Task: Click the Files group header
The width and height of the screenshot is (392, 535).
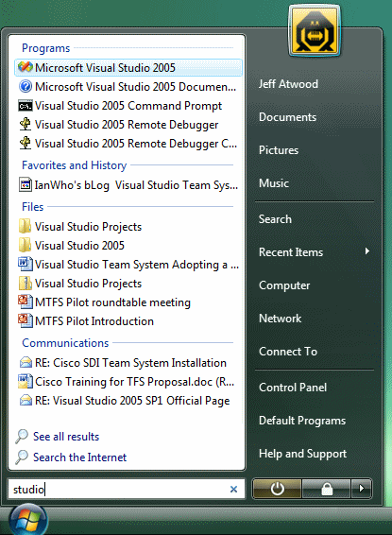Action: tap(32, 207)
